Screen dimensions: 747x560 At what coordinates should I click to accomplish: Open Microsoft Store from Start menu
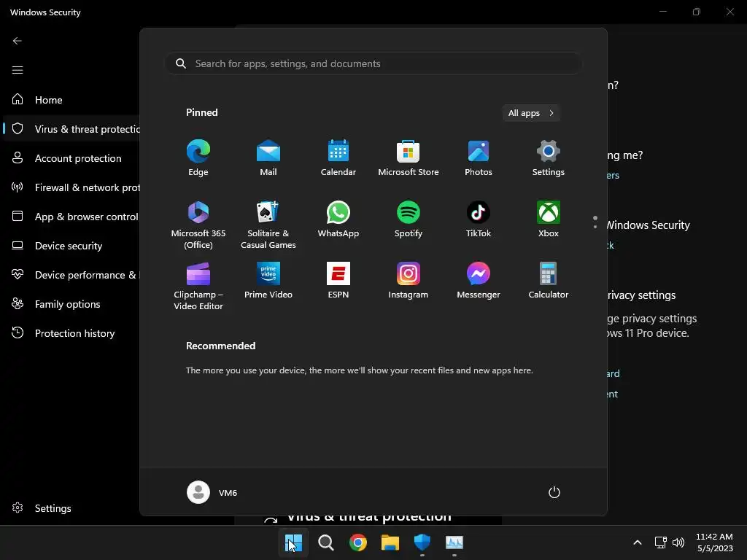409,157
